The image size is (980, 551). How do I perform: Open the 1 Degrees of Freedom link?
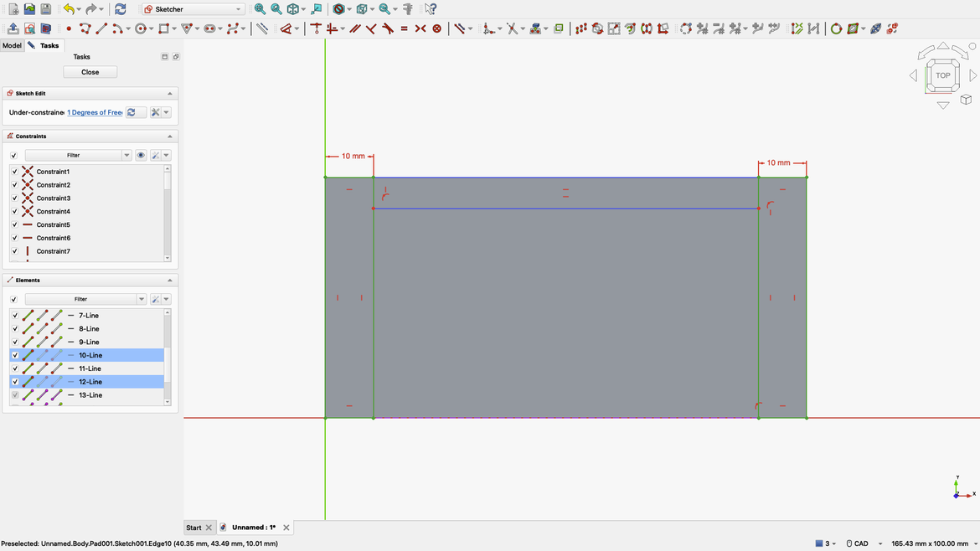point(94,111)
